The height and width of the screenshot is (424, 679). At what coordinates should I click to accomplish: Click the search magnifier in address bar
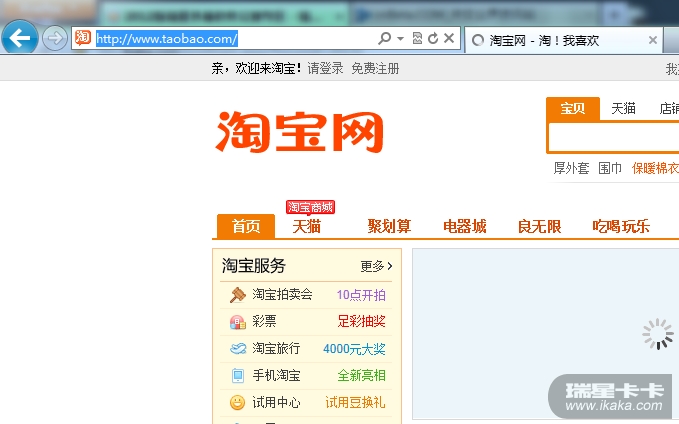click(x=384, y=39)
